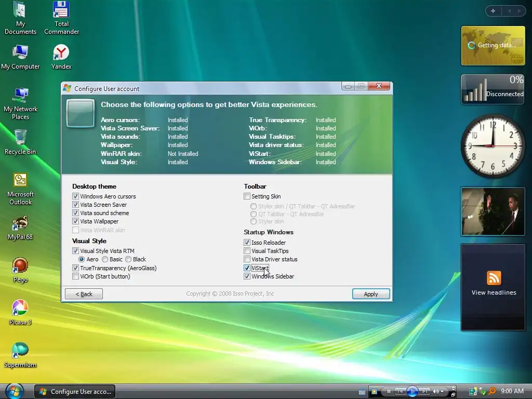Click the keyboard icon on the taskbar
Image resolution: width=532 pixels, height=399 pixels.
362,392
